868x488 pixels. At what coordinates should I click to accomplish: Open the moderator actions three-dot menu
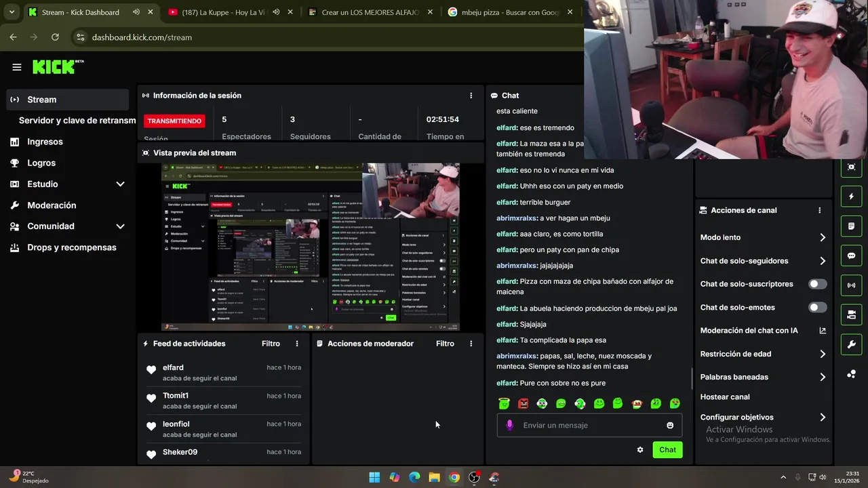coord(471,344)
